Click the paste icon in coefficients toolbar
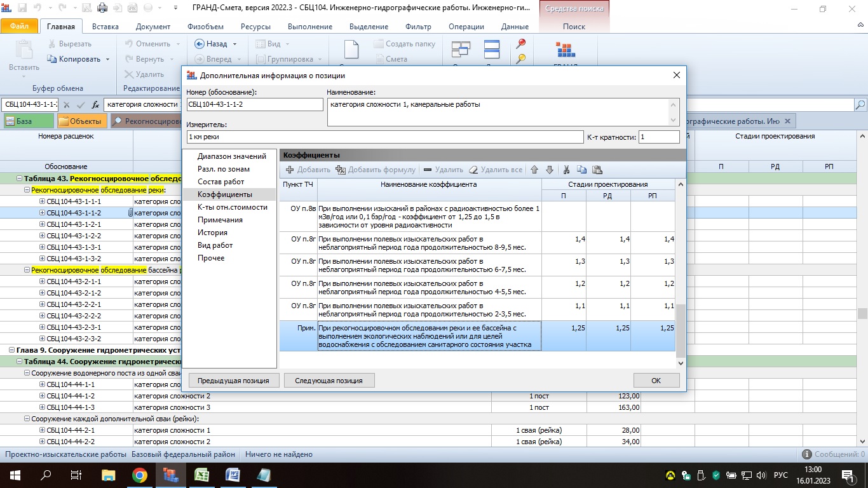 click(x=597, y=170)
